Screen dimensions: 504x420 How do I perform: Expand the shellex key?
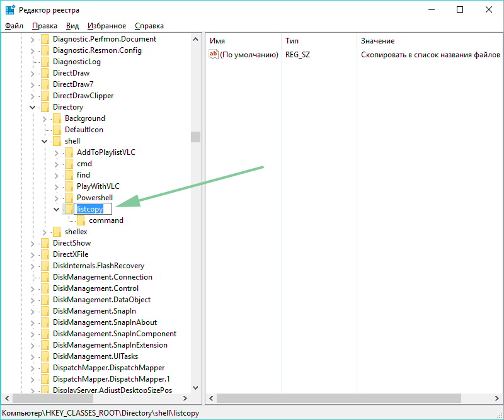[x=44, y=232]
